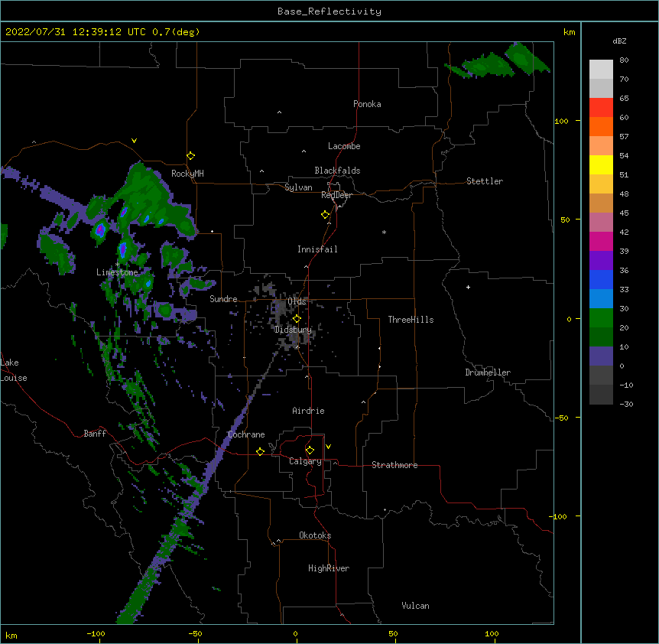The width and height of the screenshot is (659, 644).
Task: Click the RockyMH label
Action: pyautogui.click(x=187, y=174)
